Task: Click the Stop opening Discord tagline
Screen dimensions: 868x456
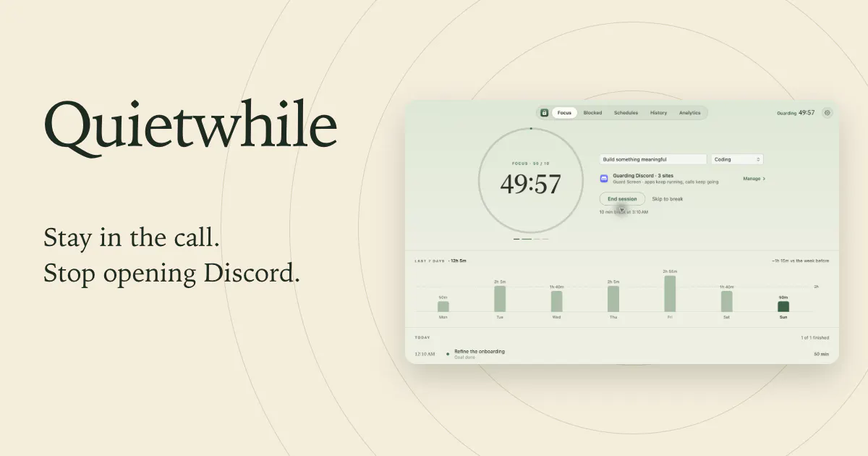Action: (171, 274)
